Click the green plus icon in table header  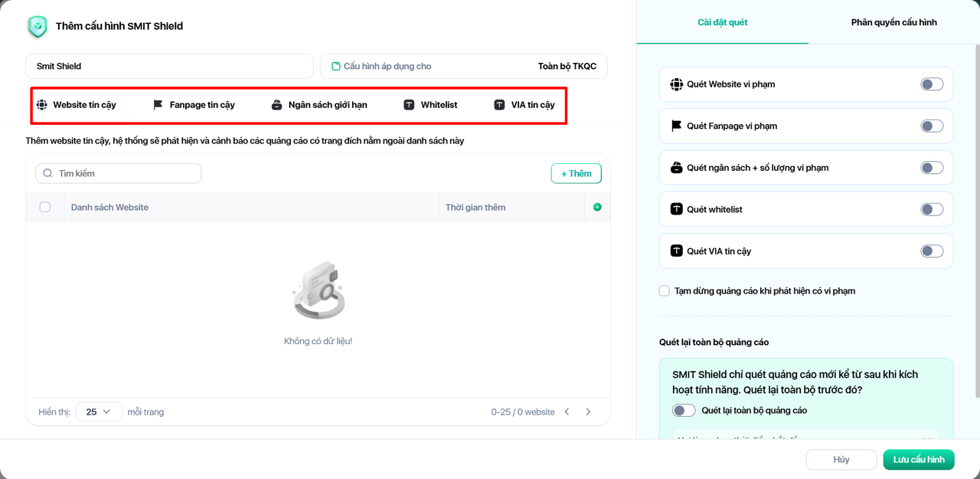[x=597, y=207]
